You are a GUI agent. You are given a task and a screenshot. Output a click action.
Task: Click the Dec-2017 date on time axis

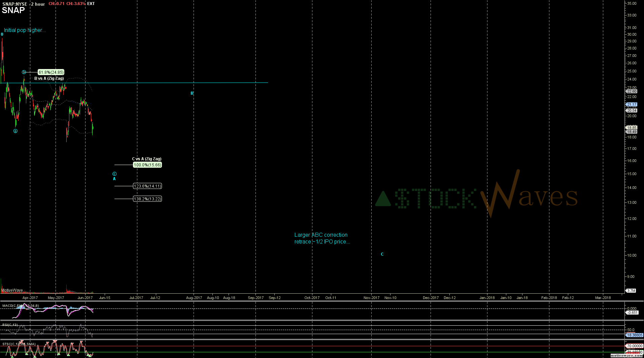pyautogui.click(x=431, y=298)
